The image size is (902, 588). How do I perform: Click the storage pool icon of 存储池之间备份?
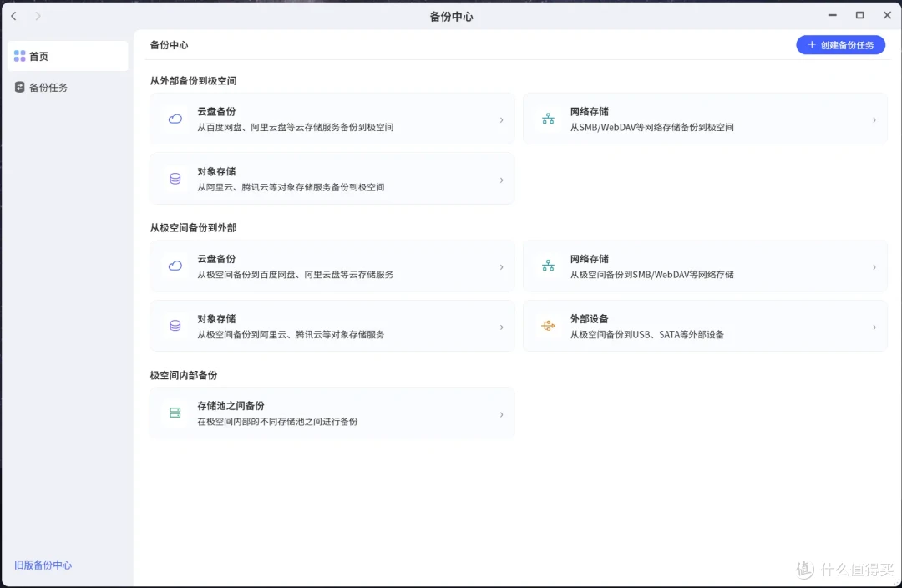pos(175,413)
